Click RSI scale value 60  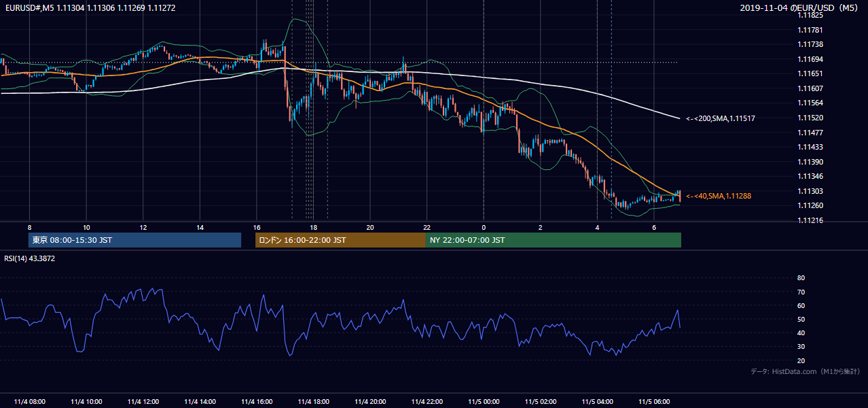coord(801,305)
